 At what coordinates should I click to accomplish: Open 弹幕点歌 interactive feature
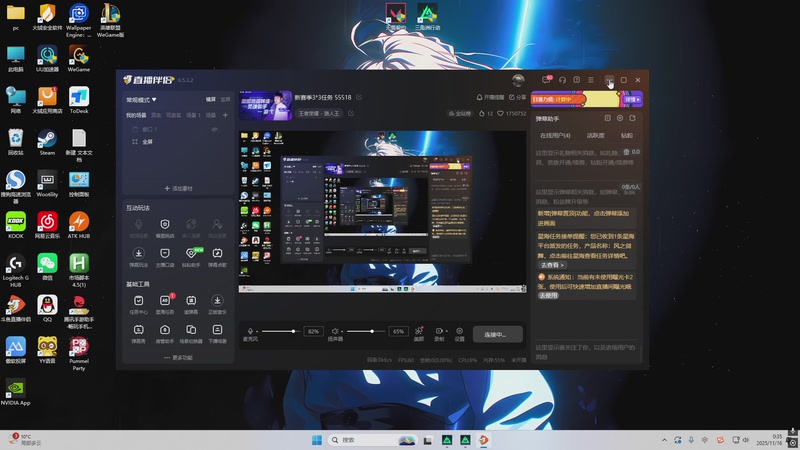pyautogui.click(x=217, y=257)
